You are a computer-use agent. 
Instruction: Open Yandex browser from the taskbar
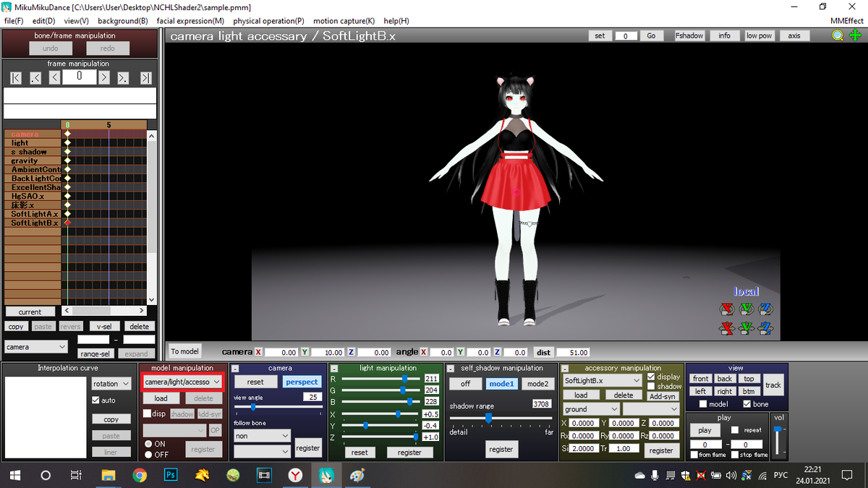pos(296,475)
